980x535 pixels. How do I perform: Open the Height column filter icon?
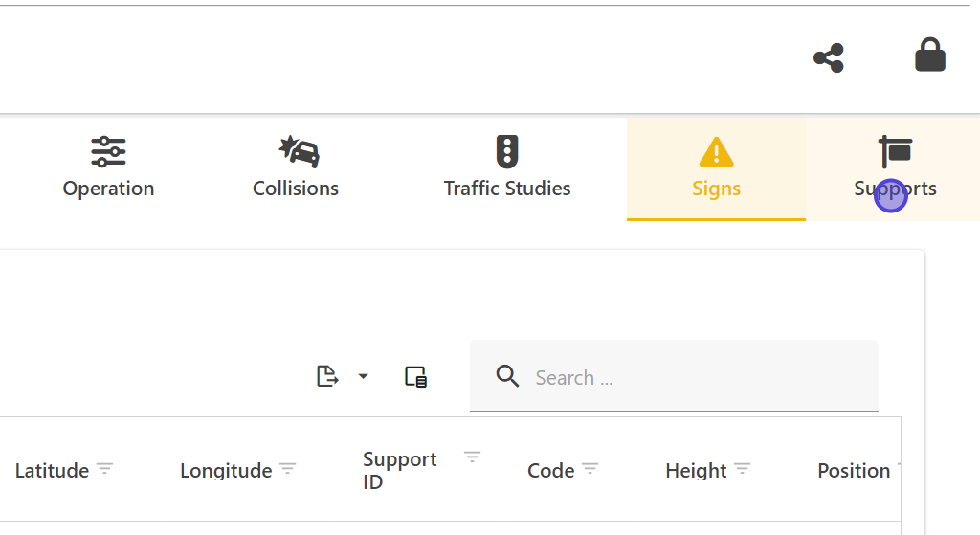[742, 469]
